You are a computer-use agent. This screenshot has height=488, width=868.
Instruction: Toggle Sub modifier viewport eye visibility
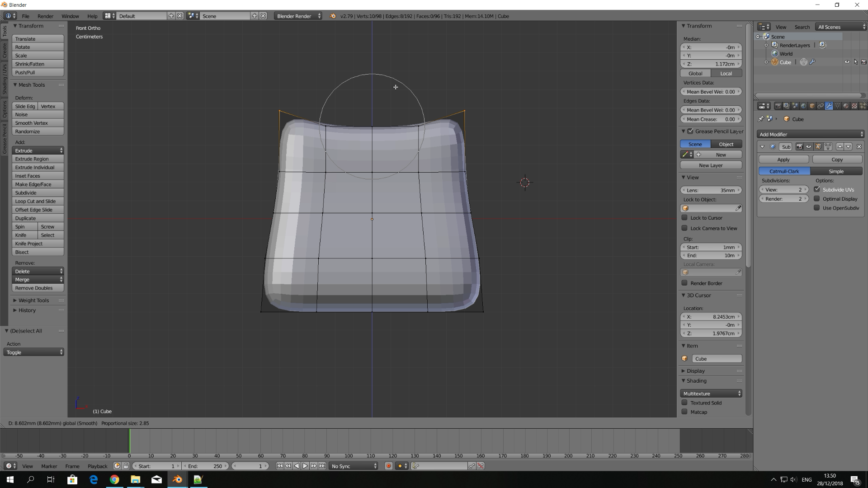pos(808,146)
